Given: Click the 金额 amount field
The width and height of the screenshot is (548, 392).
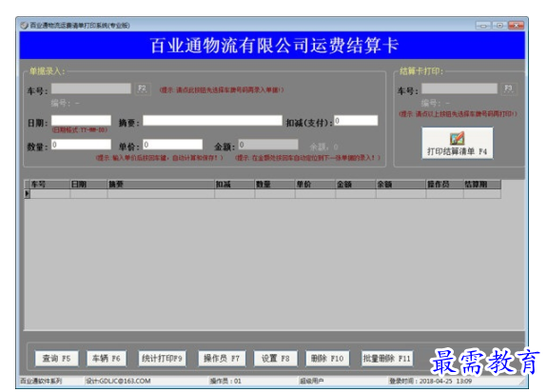Looking at the screenshot, I should pyautogui.click(x=268, y=145).
